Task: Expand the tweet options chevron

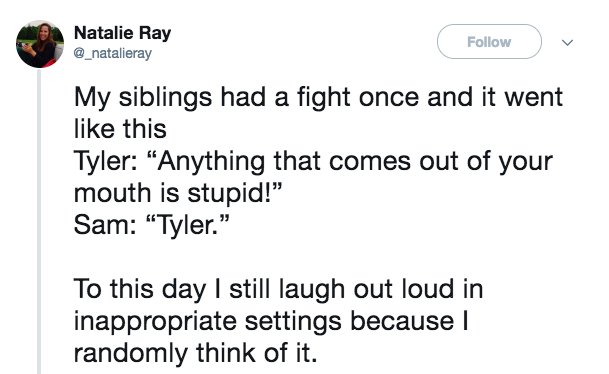Action: [x=567, y=42]
